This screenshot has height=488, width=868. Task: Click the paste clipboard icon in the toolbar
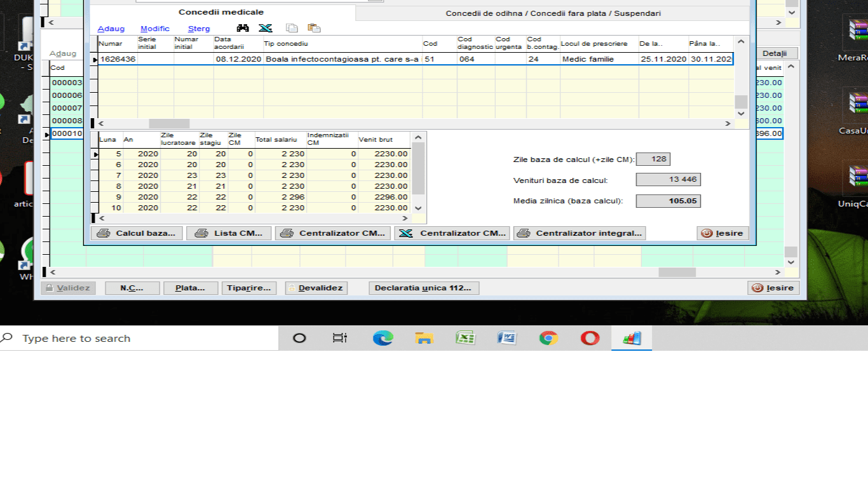314,28
